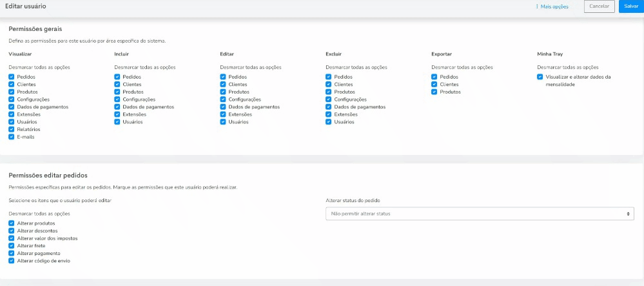Uncheck Produtos under Incluir
Image resolution: width=644 pixels, height=286 pixels.
pos(117,92)
